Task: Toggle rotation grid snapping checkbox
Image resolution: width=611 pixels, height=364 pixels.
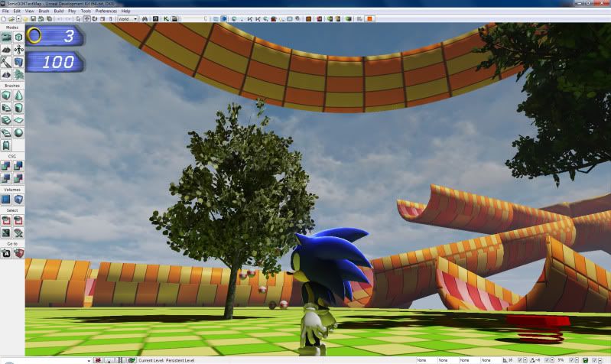Action: click(546, 360)
